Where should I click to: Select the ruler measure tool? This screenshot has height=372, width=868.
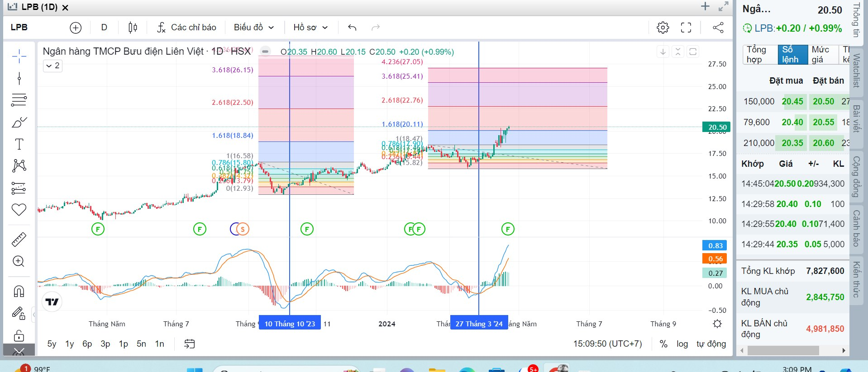19,239
